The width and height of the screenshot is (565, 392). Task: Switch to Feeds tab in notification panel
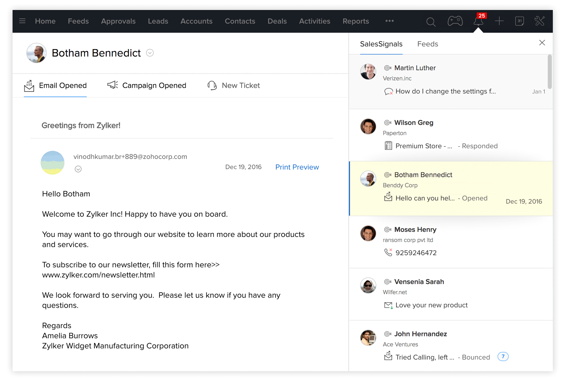427,44
